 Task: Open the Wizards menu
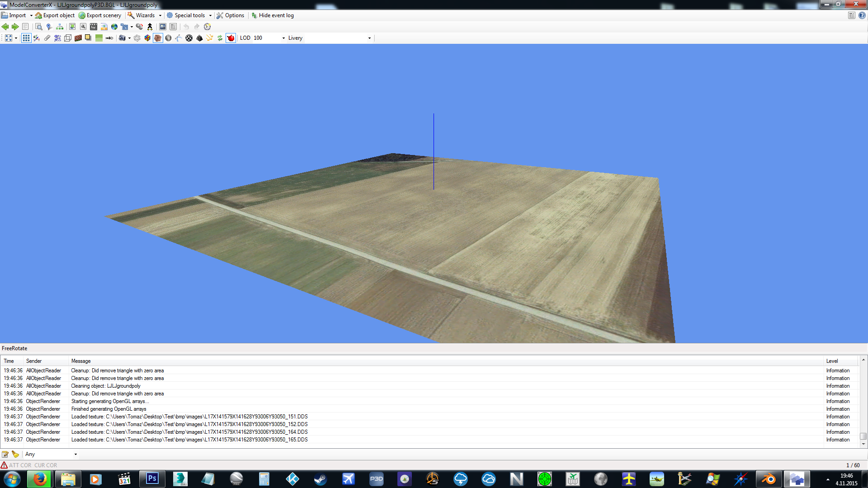tap(145, 15)
